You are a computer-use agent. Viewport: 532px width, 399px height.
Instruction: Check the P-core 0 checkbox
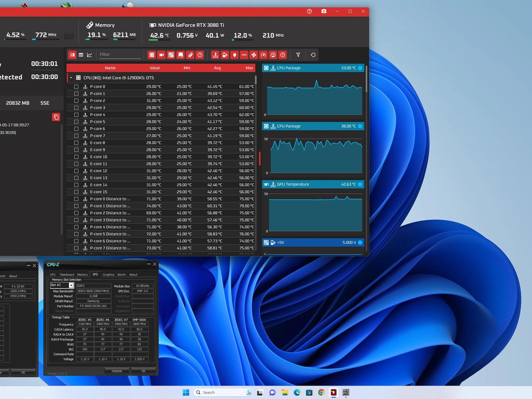tap(76, 87)
